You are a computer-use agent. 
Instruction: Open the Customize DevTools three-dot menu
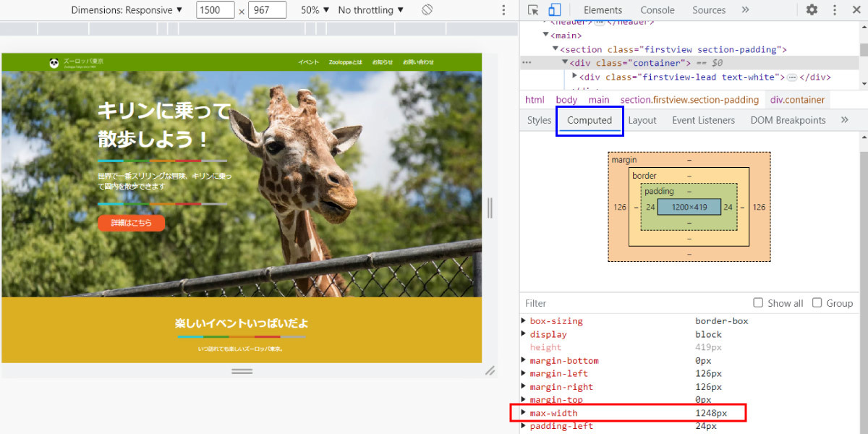835,10
